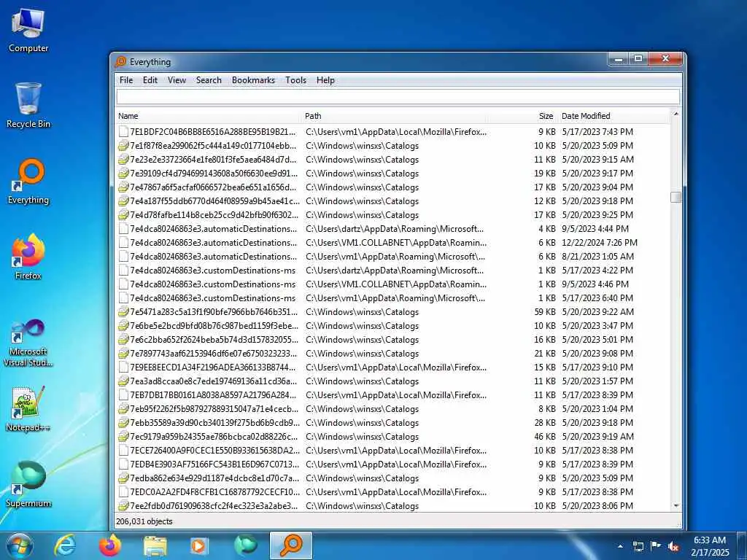The width and height of the screenshot is (747, 560).
Task: Open the Windows Start menu
Action: (20, 545)
